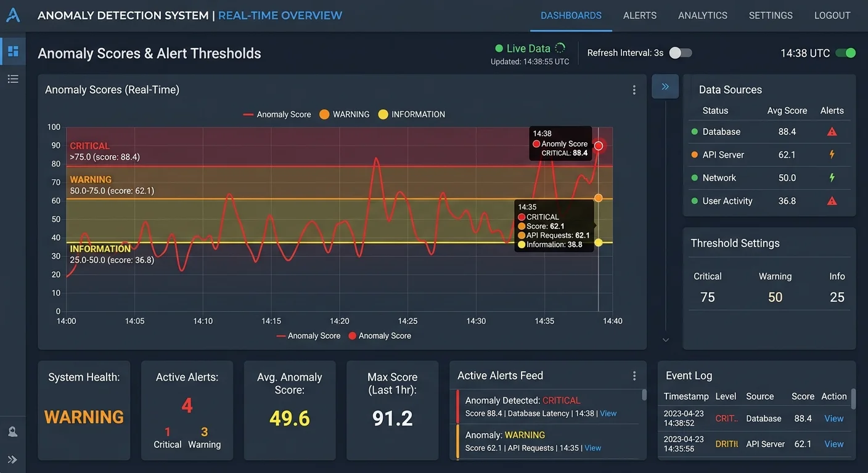Click the user profile icon in sidebar

click(x=13, y=432)
